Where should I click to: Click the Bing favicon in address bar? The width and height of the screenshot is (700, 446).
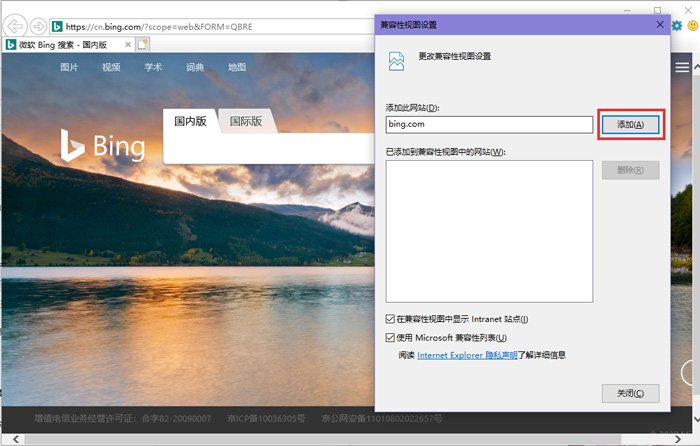point(58,26)
